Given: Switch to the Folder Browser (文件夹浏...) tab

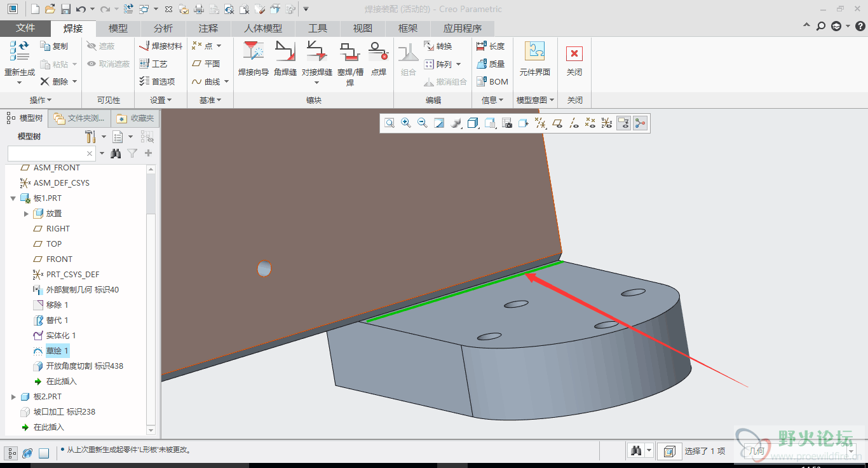Looking at the screenshot, I should pyautogui.click(x=79, y=118).
